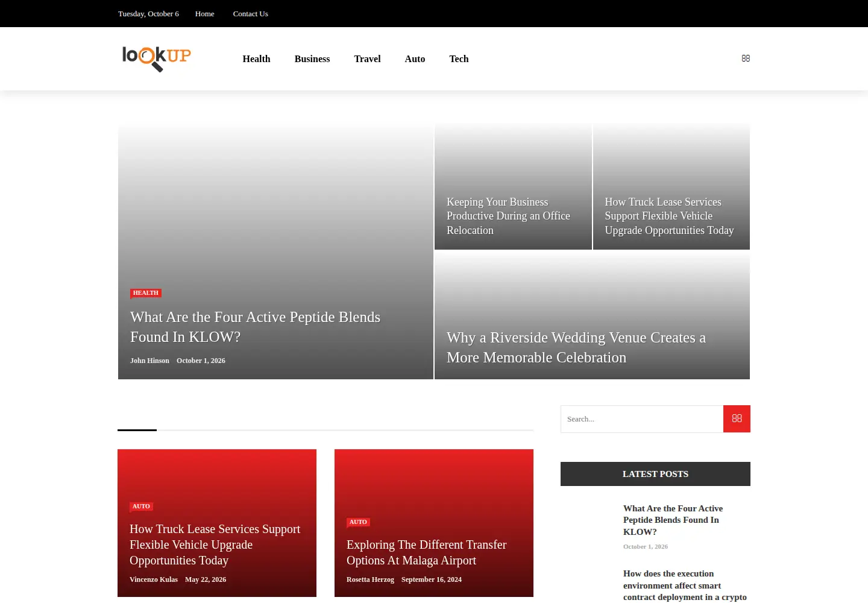The image size is (868, 603).
Task: Open the Business menu item
Action: tap(312, 59)
